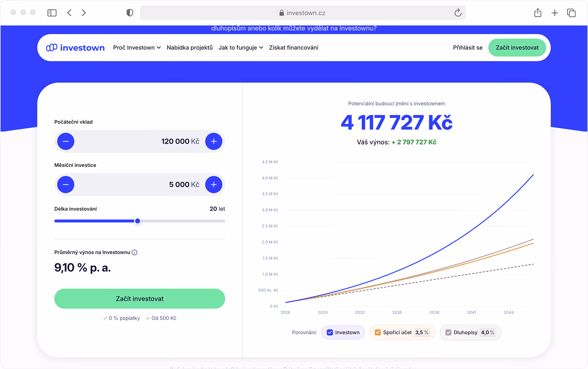Click the 4.5 M Kč axis label

(270, 162)
